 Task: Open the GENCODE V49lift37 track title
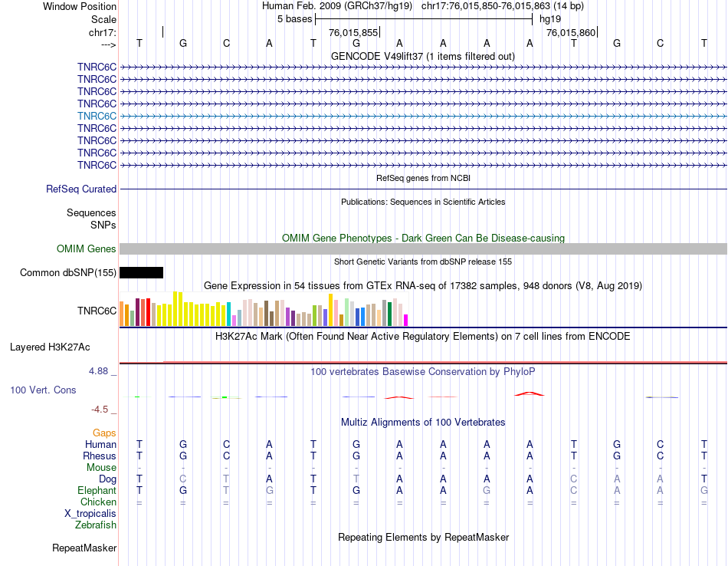(422, 56)
